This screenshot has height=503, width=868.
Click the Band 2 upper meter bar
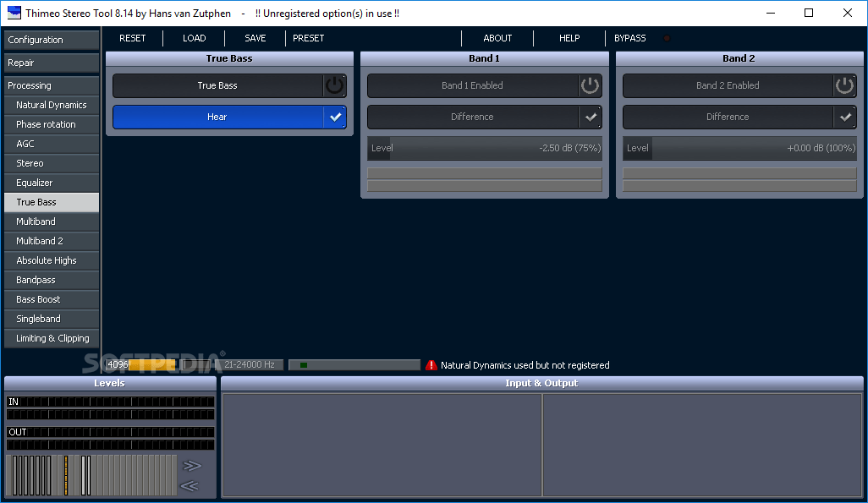(x=739, y=173)
